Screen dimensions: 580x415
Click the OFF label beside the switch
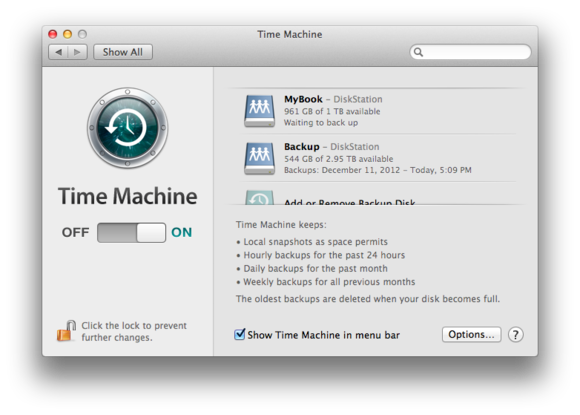75,233
